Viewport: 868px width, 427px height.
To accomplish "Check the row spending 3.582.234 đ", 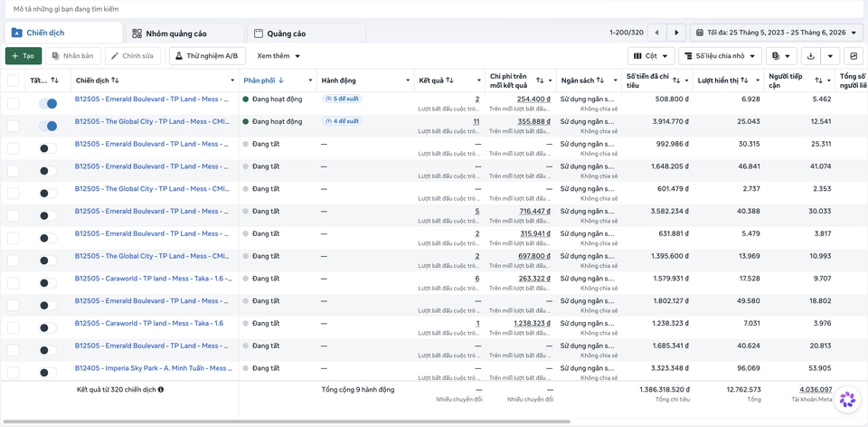I will (13, 215).
